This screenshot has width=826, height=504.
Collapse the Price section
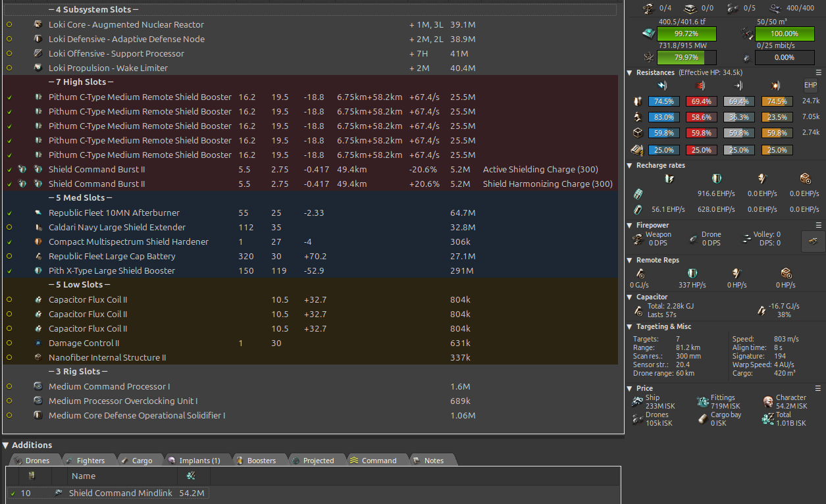click(x=631, y=388)
